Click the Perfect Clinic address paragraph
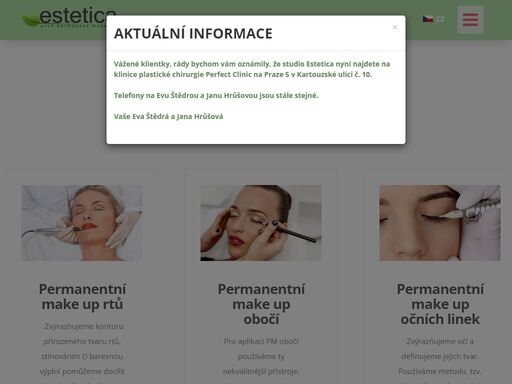 click(252, 69)
